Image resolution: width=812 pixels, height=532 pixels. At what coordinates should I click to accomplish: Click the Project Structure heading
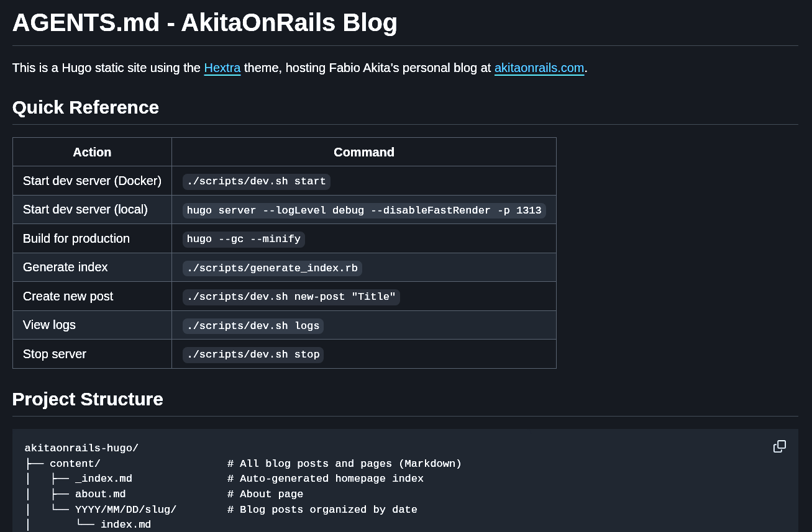pos(88,399)
